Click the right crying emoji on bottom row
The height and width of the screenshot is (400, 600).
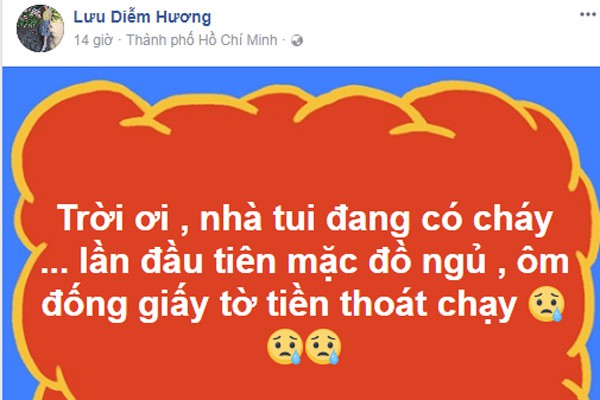point(323,346)
